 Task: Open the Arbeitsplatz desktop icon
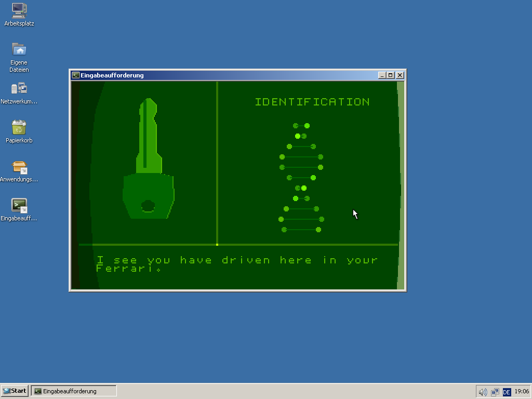pos(19,10)
